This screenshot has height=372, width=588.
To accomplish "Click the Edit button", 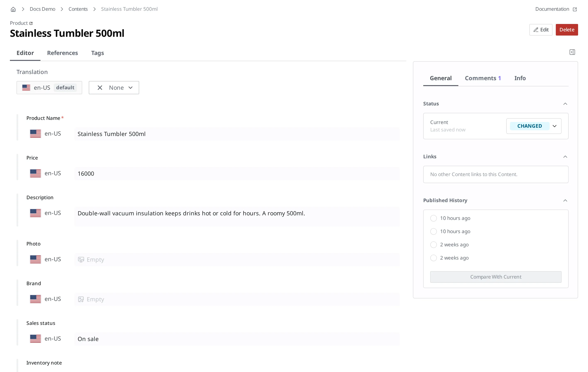I will 541,30.
